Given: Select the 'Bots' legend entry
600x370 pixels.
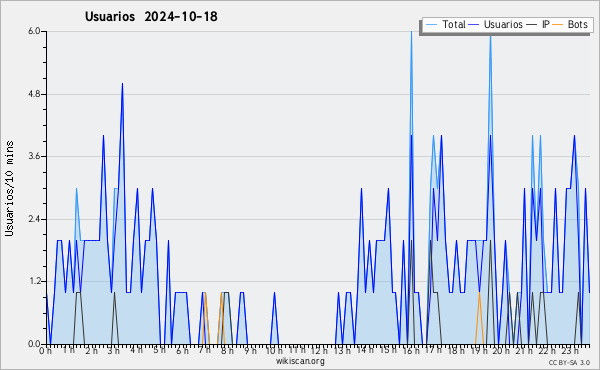Looking at the screenshot, I should pos(577,24).
